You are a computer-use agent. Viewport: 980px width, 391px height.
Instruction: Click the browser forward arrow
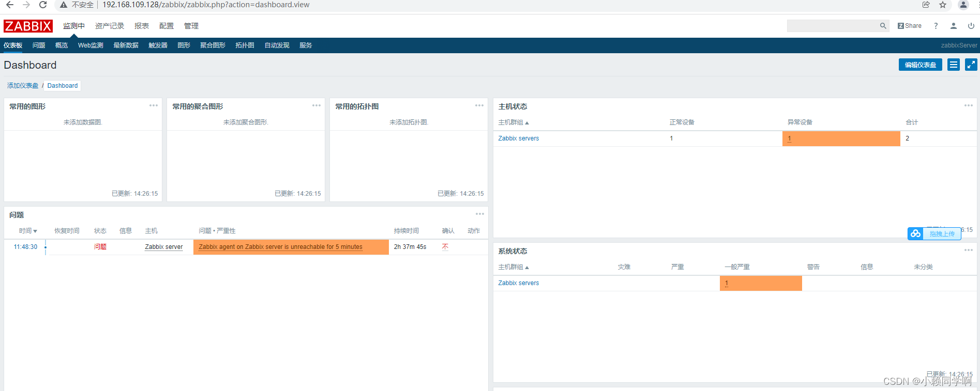coord(26,5)
